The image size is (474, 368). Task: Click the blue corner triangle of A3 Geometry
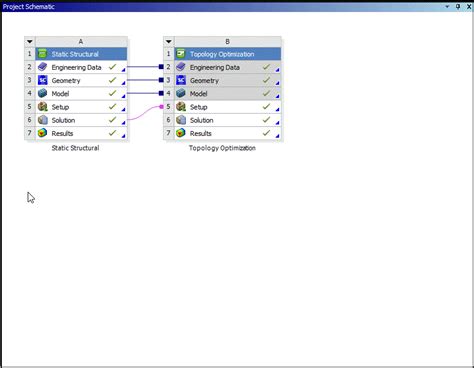tap(124, 83)
